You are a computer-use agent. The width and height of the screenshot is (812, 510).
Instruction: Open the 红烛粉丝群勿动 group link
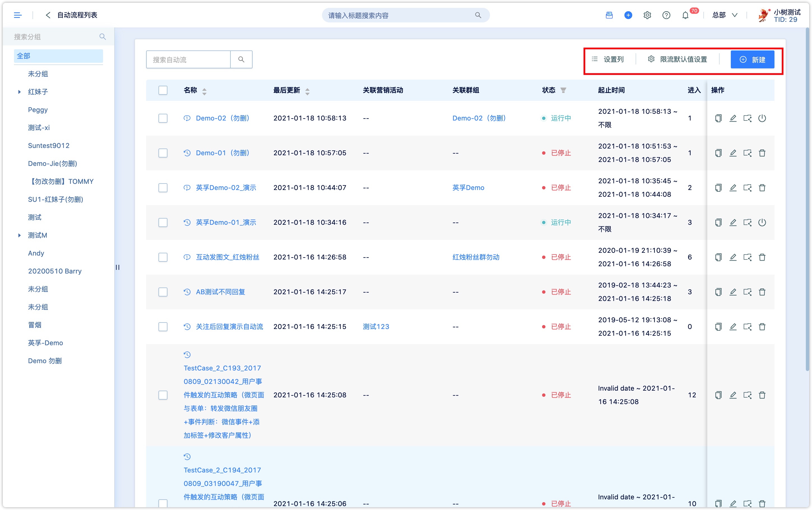click(476, 257)
